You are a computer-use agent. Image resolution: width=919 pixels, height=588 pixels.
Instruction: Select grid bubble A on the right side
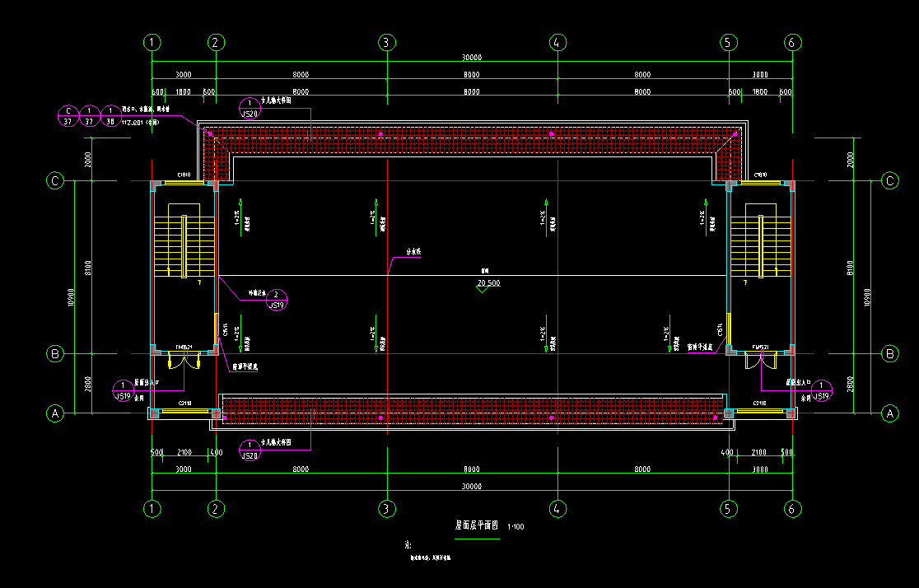click(889, 413)
